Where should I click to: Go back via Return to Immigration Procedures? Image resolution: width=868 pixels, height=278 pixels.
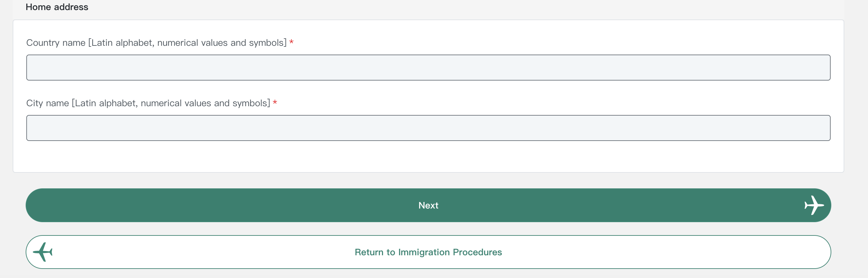pos(428,252)
